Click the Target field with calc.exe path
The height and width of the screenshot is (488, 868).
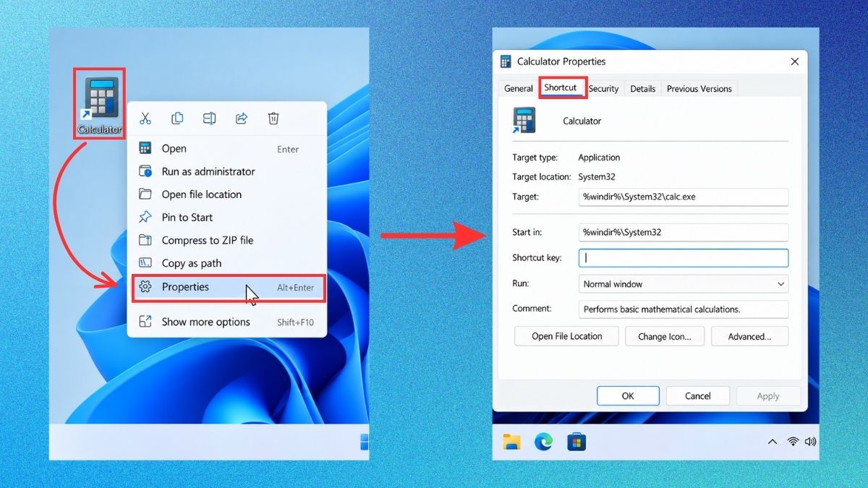(x=683, y=197)
